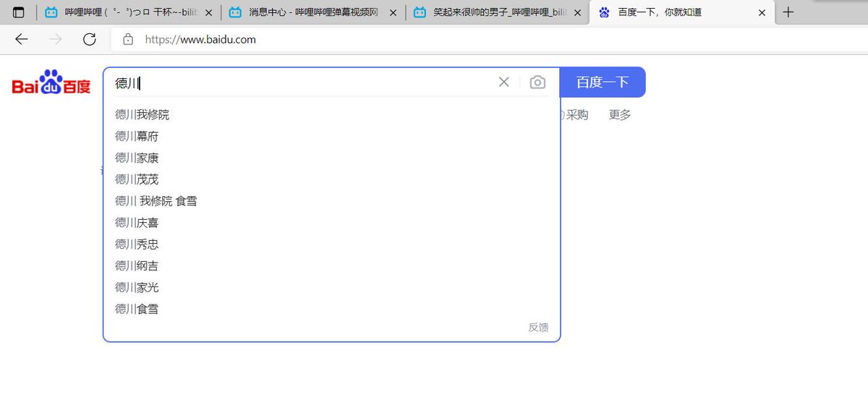This screenshot has width=868, height=408.
Task: View site information lock icon
Action: 128,40
